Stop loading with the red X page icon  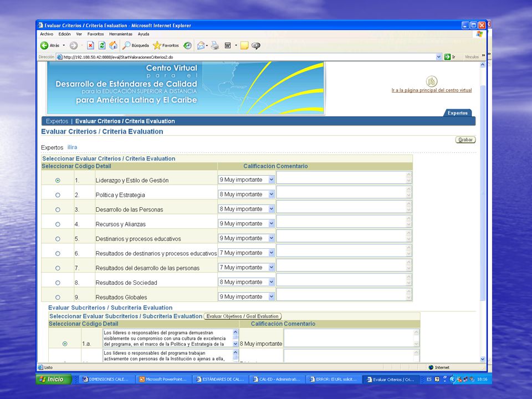[x=90, y=45]
